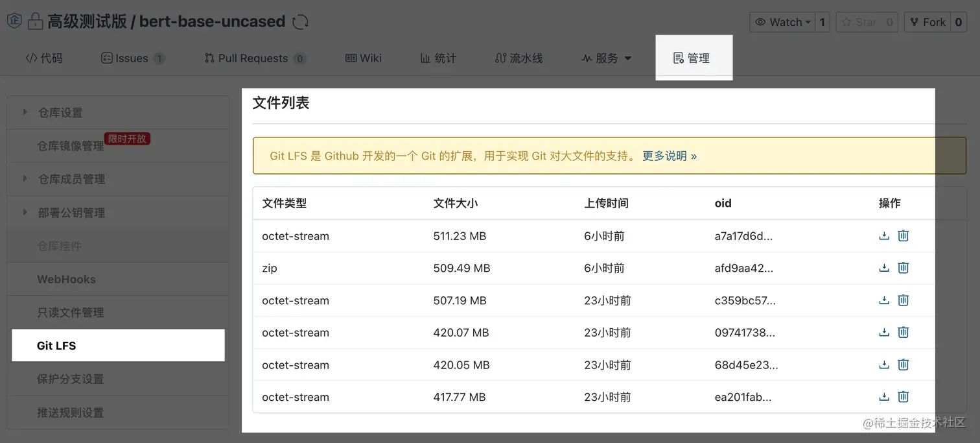Screen dimensions: 980x443
Task: Click the zip file type cell
Action: point(270,268)
